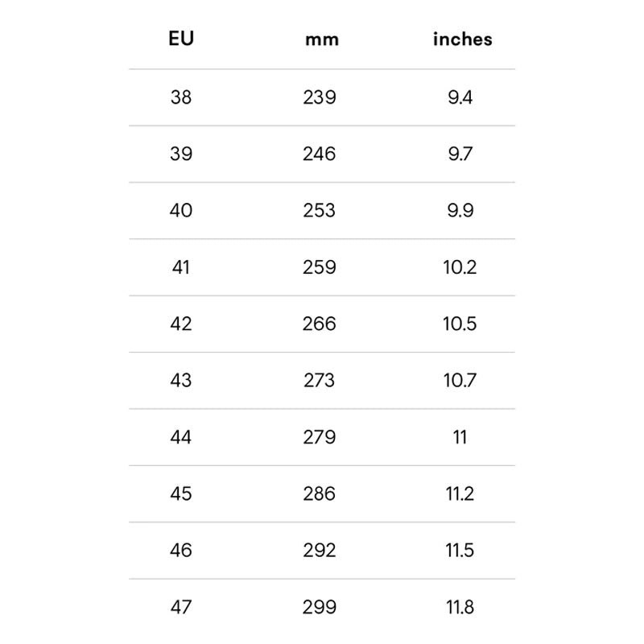Select EU size 39 cell
644x644 pixels.
pyautogui.click(x=181, y=154)
